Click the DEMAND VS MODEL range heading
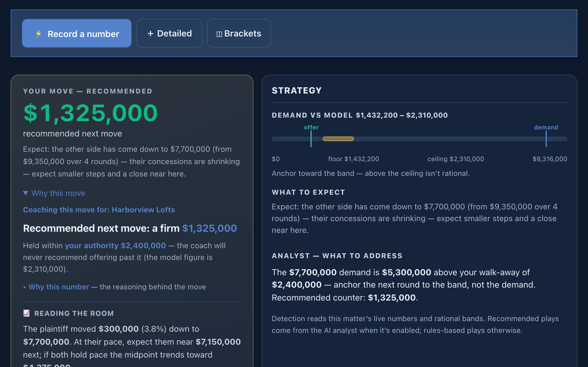Image resolution: width=588 pixels, height=367 pixels. 360,115
